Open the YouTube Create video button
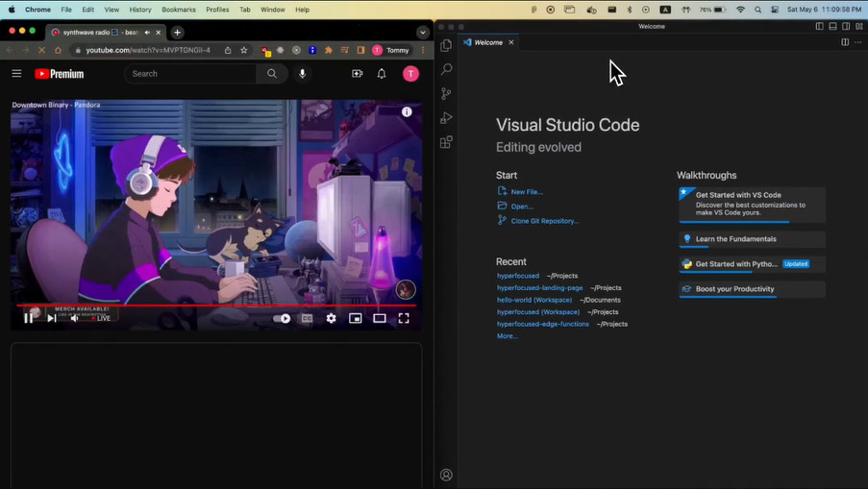Image resolution: width=868 pixels, height=489 pixels. point(357,74)
